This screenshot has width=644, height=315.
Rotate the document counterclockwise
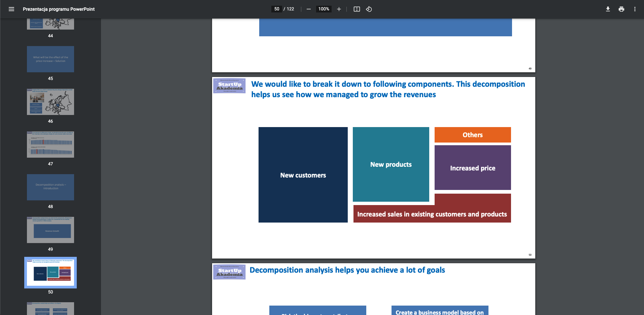point(369,9)
